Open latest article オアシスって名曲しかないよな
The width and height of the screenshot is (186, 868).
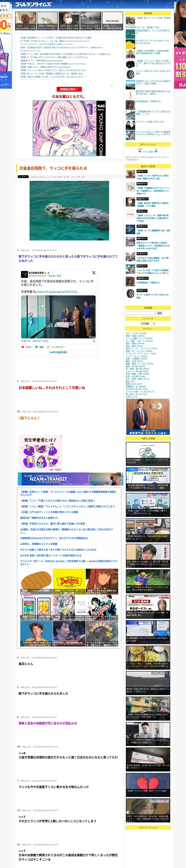(150, 122)
